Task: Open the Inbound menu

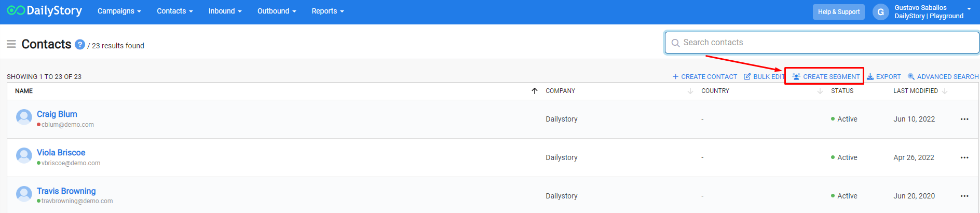Action: [x=225, y=11]
